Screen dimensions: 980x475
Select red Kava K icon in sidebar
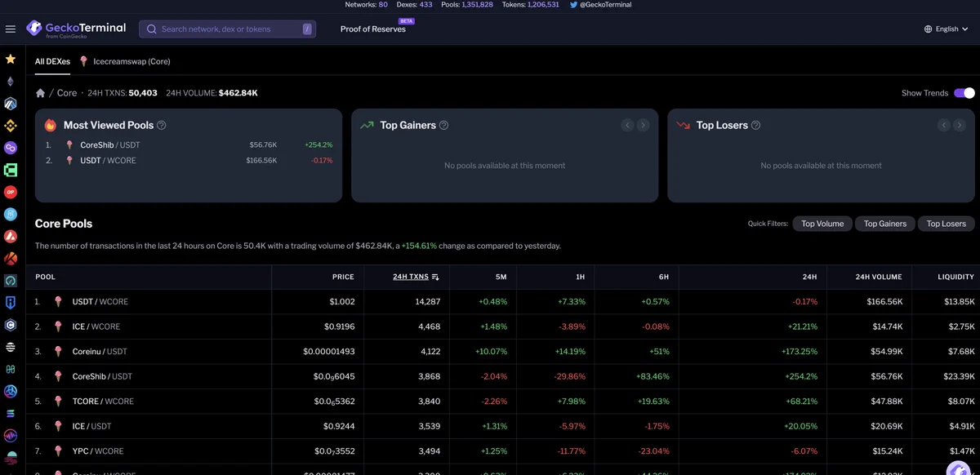[11, 259]
